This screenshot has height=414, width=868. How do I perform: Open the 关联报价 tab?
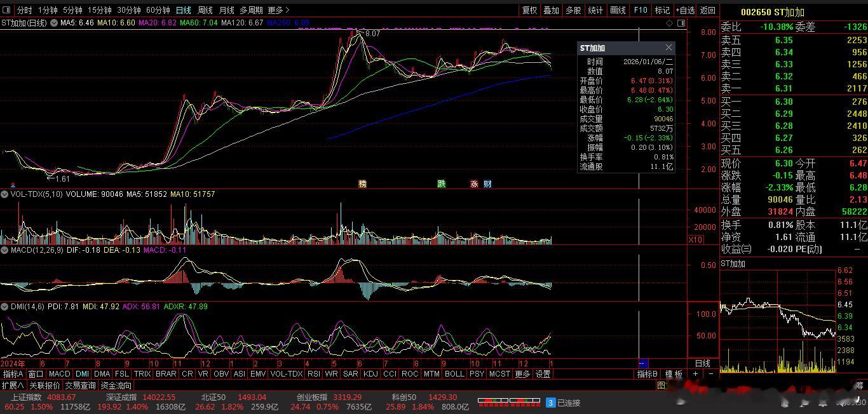click(44, 385)
